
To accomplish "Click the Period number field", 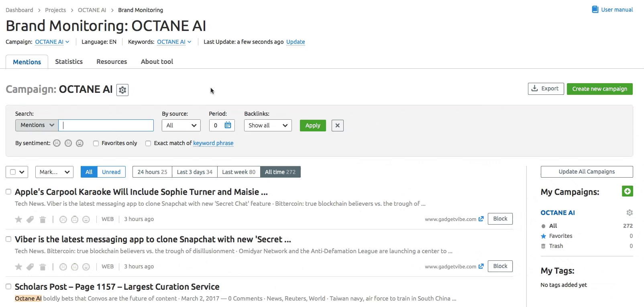I will point(216,125).
